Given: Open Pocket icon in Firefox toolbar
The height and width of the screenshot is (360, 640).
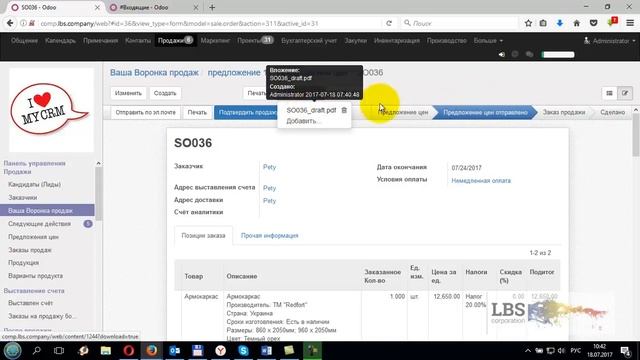Looking at the screenshot, I should (x=593, y=23).
